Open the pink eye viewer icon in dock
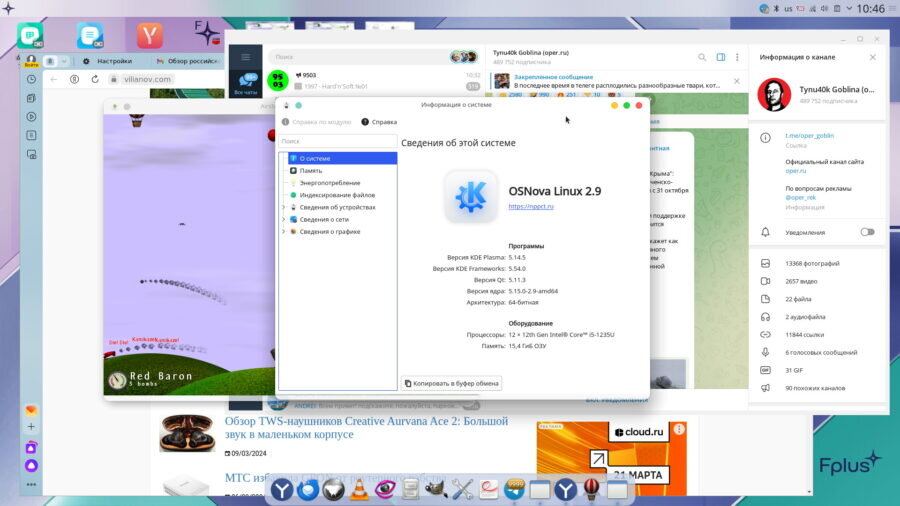 [385, 489]
